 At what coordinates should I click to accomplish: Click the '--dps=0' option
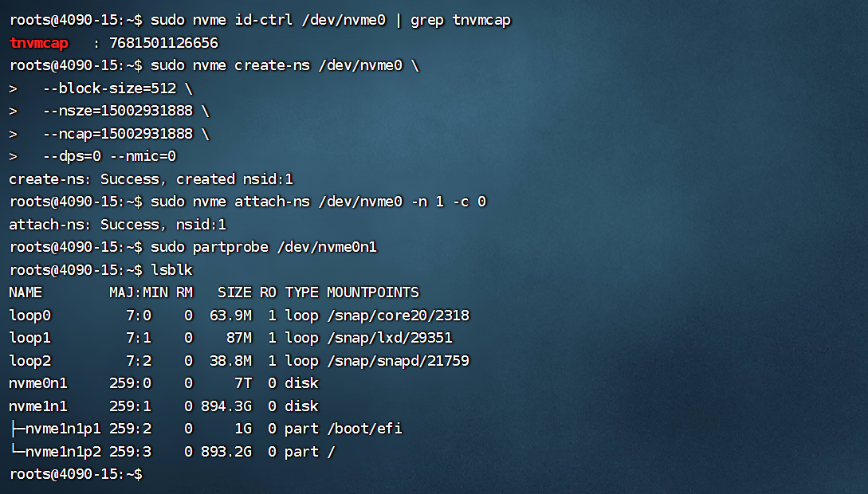point(72,156)
